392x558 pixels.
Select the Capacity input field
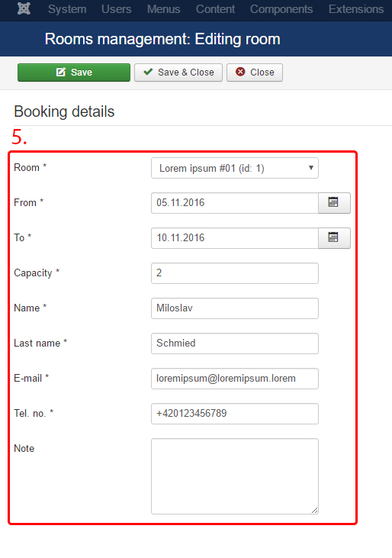tap(235, 273)
